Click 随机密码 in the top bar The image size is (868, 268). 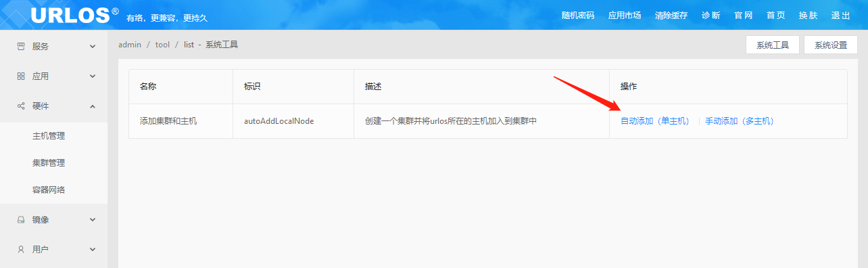pyautogui.click(x=578, y=16)
